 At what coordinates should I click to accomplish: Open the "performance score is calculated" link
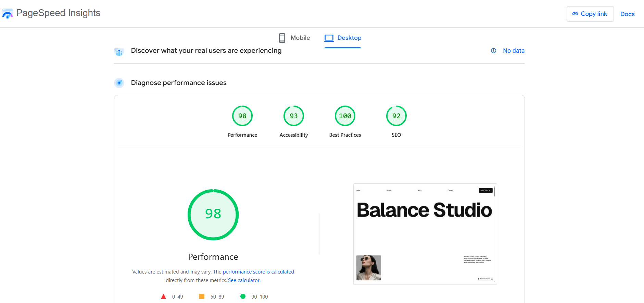pos(258,272)
